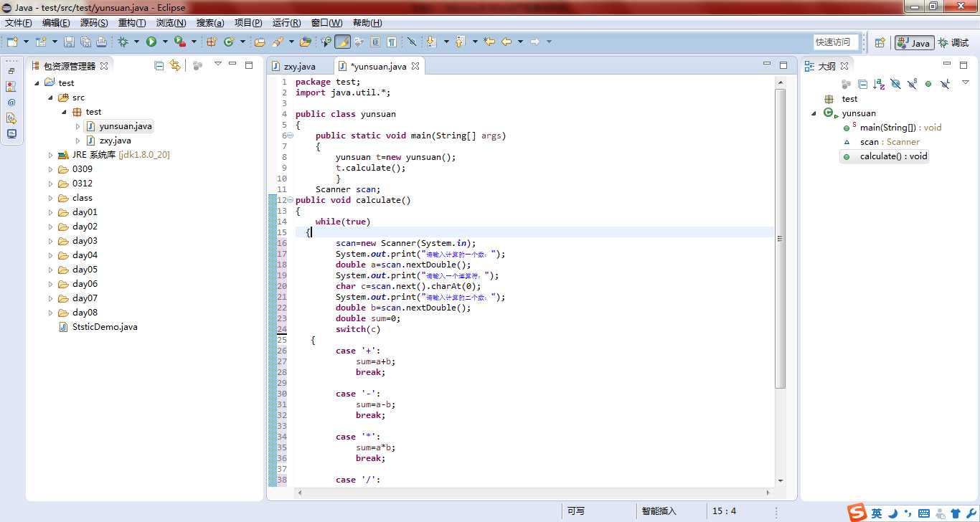Toggle Show Whitespace Characters button
Viewport: 980px width, 522px height.
click(392, 42)
